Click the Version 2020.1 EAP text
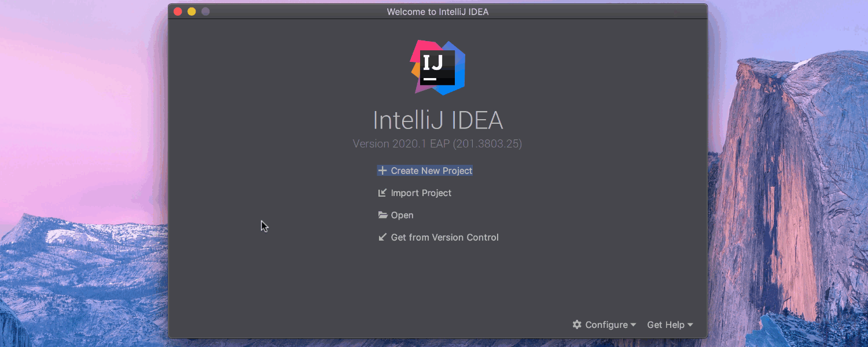 pos(437,144)
